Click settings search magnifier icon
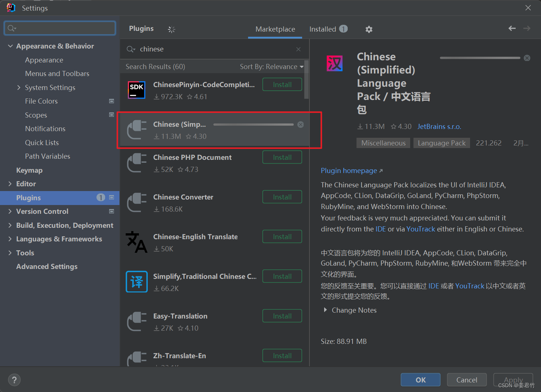This screenshot has height=392, width=541. pyautogui.click(x=12, y=28)
